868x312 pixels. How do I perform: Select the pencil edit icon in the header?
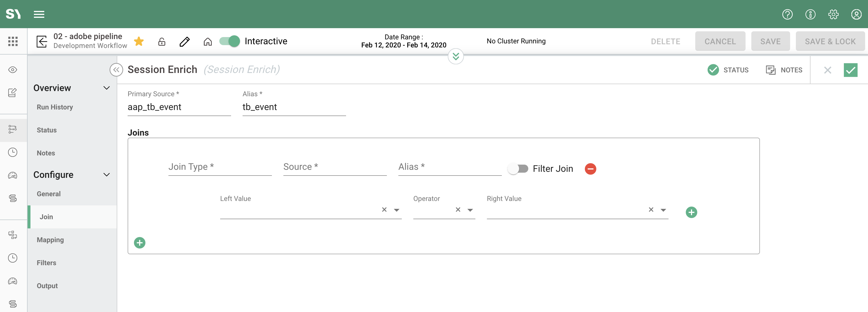[x=184, y=41]
